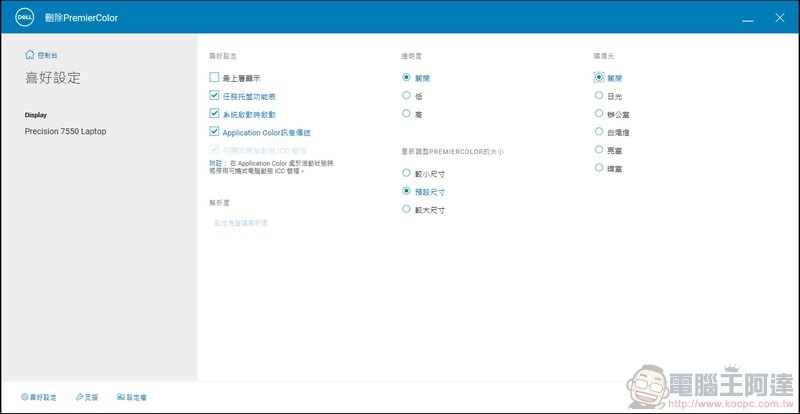Open 喜好設定 gear item in bottom bar
800x414 pixels.
coord(39,397)
